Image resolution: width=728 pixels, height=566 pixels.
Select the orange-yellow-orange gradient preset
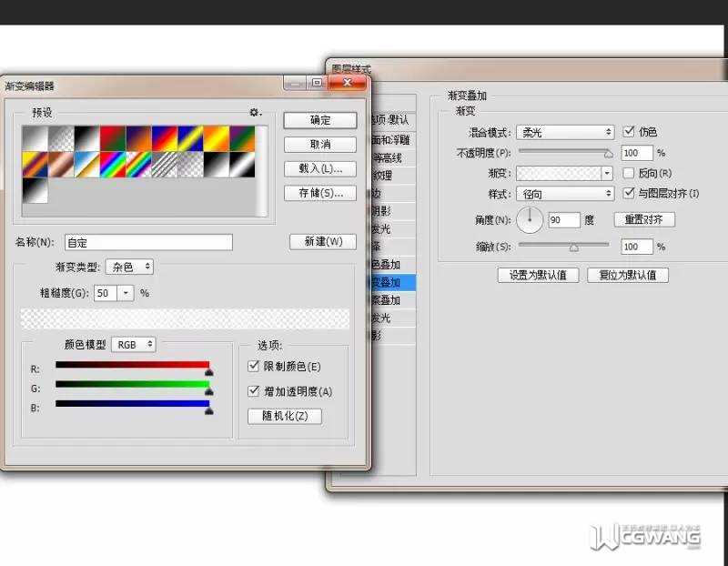[217, 138]
